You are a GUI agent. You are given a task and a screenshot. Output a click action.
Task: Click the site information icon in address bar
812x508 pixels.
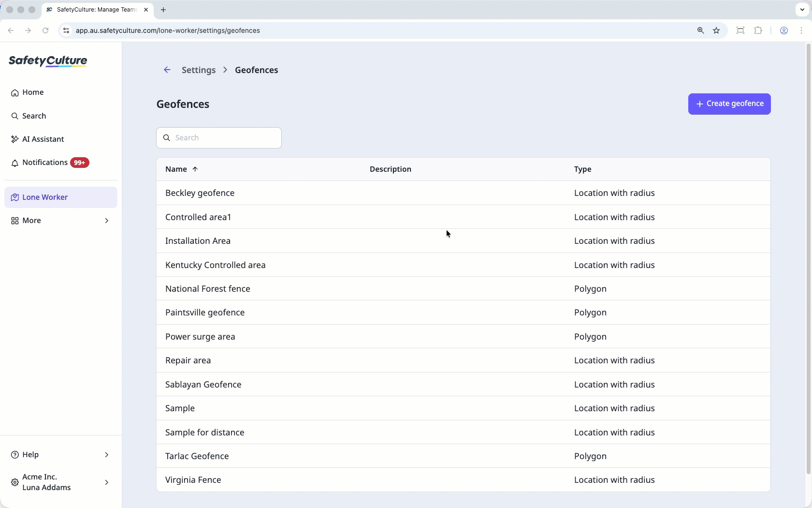pos(66,30)
